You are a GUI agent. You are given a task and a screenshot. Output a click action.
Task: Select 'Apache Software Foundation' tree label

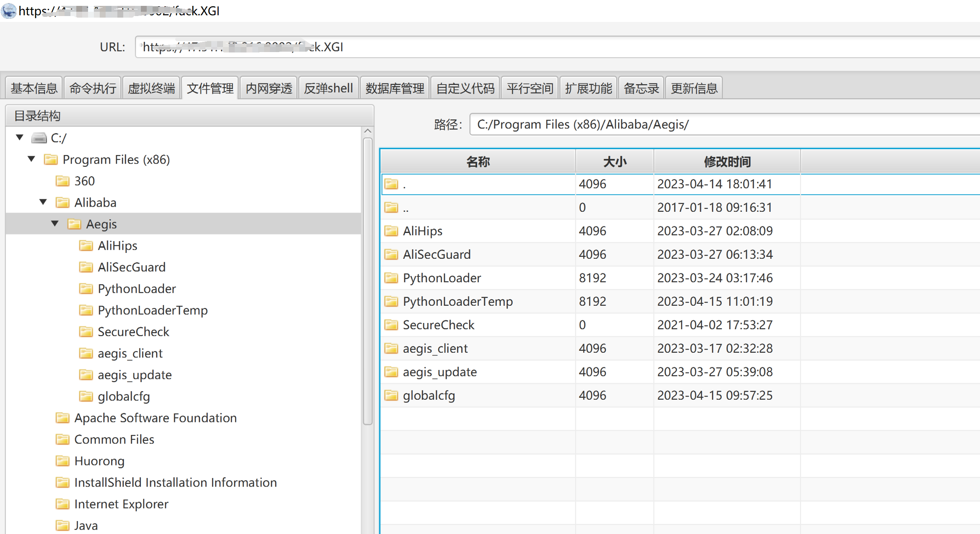pos(155,418)
